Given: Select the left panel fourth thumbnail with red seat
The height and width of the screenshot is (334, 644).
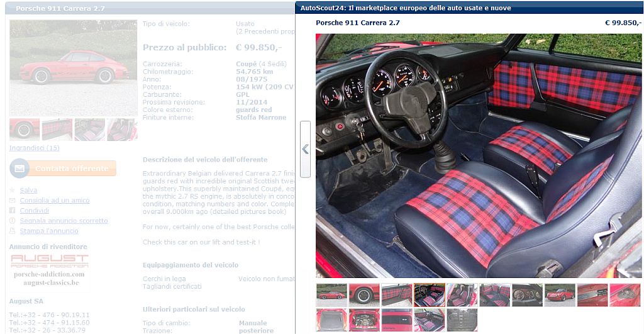Looking at the screenshot, I should [x=123, y=130].
